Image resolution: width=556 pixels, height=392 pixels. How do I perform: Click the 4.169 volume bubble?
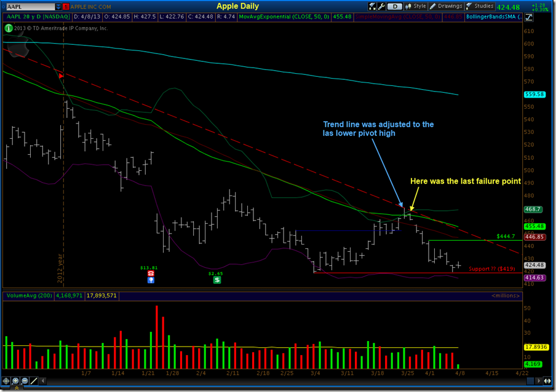click(533, 364)
